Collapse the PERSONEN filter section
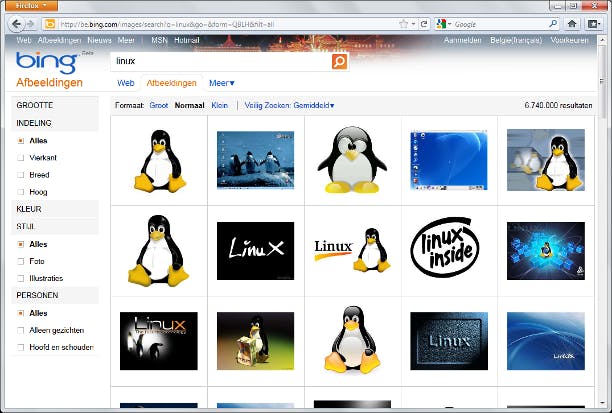This screenshot has height=413, width=612. (x=55, y=296)
